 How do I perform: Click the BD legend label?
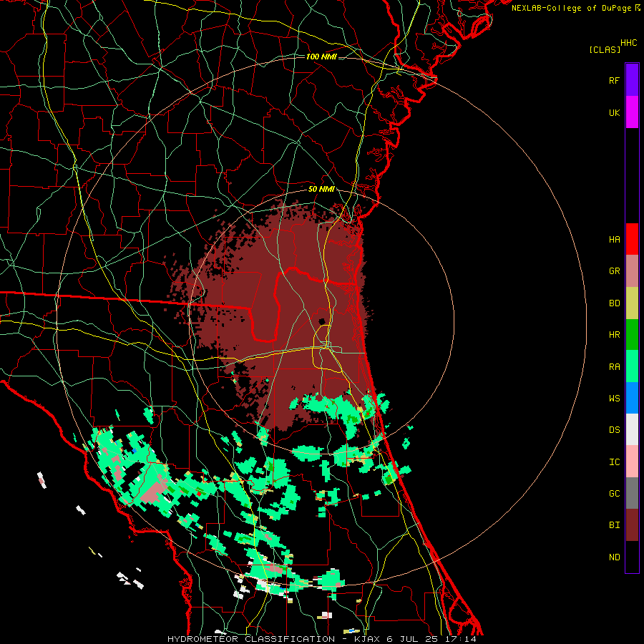point(614,303)
